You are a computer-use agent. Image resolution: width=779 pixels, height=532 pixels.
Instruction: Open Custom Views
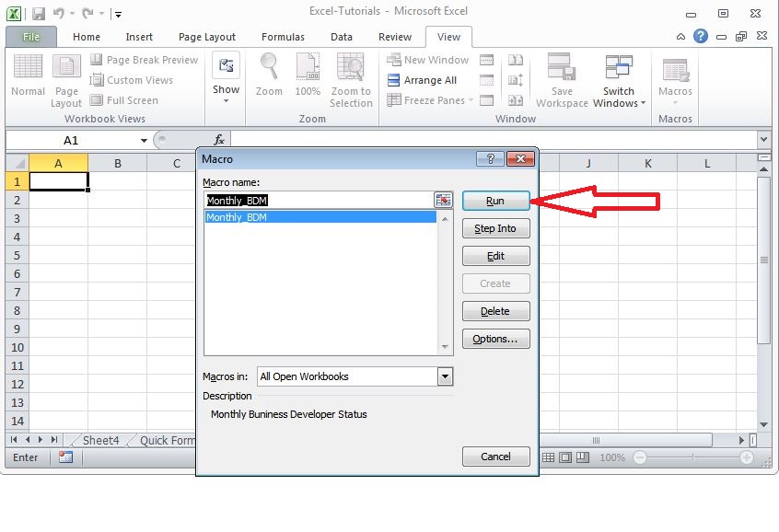point(132,80)
